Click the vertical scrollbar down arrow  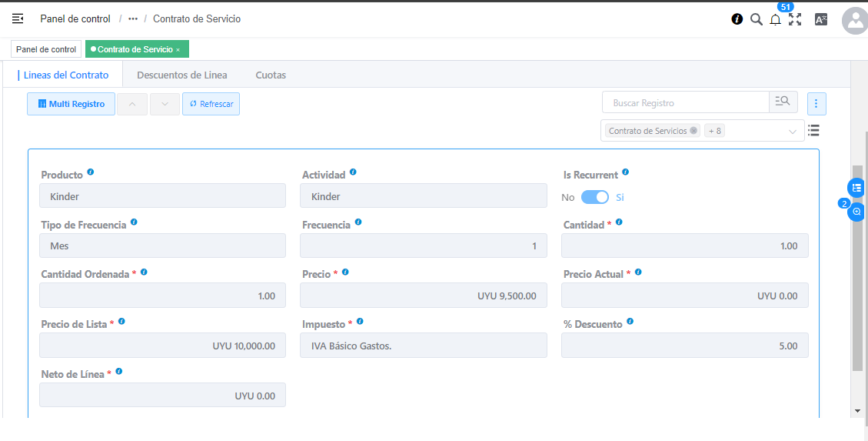point(858,411)
